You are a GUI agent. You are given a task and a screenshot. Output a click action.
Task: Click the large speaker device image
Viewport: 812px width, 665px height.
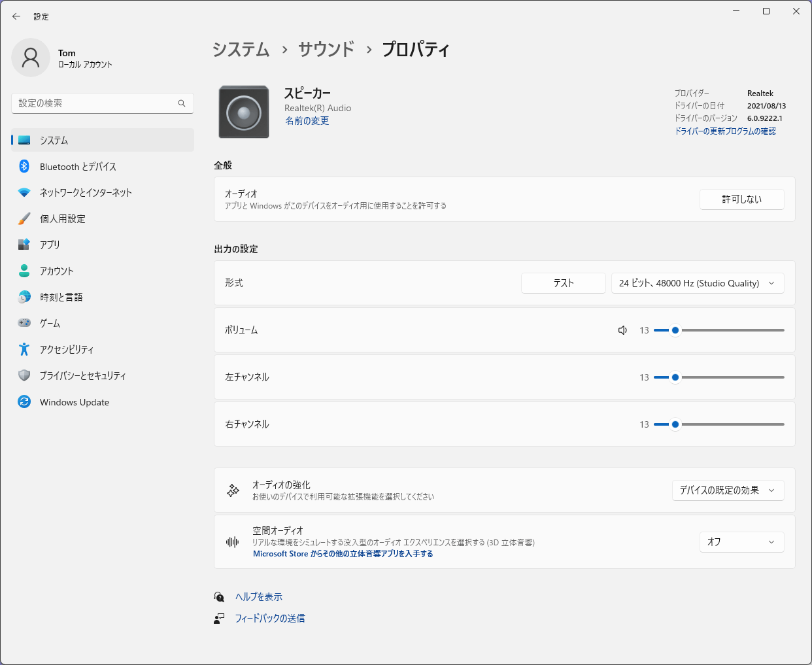point(244,112)
